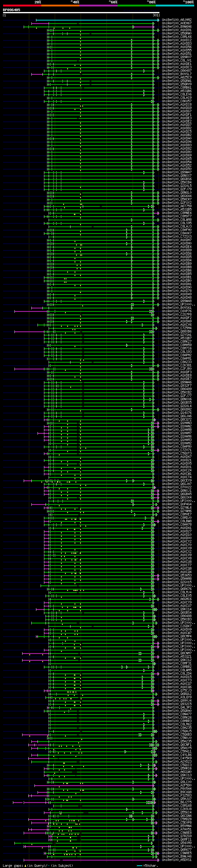The height and width of the screenshot is (868, 197).
Task: Select hit UniRef100_B0VS61
Action: (177, 308)
